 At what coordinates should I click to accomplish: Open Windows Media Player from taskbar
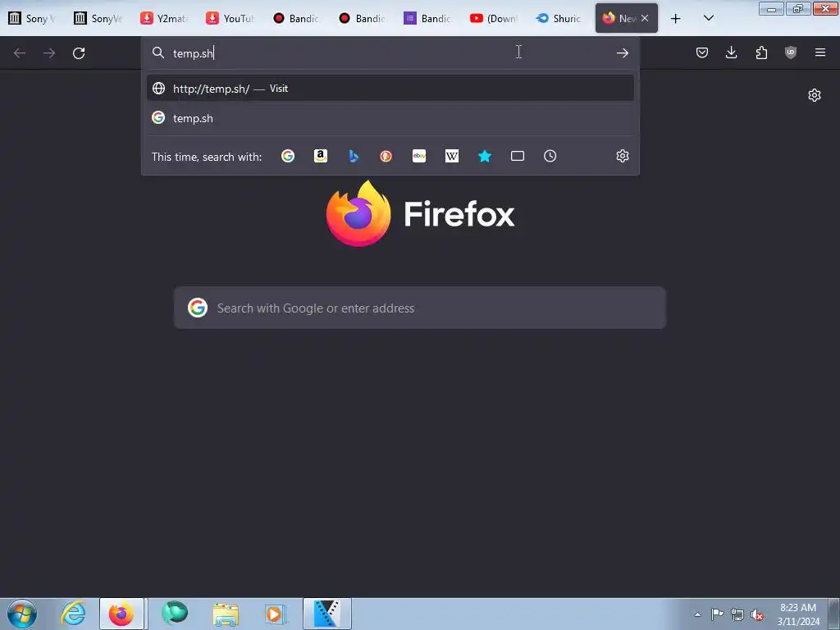(x=276, y=614)
